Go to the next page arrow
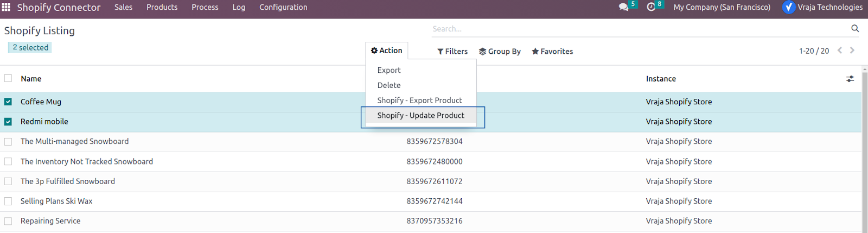 click(x=852, y=50)
